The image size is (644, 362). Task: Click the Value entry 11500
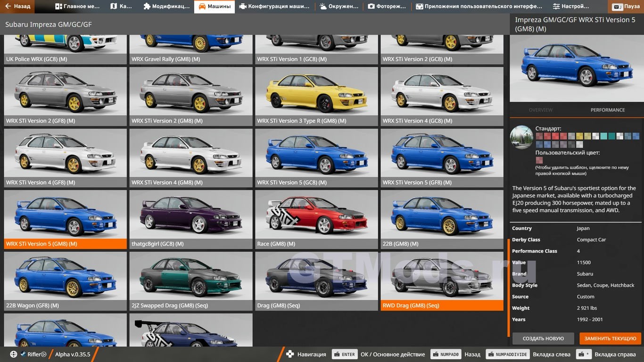click(584, 263)
